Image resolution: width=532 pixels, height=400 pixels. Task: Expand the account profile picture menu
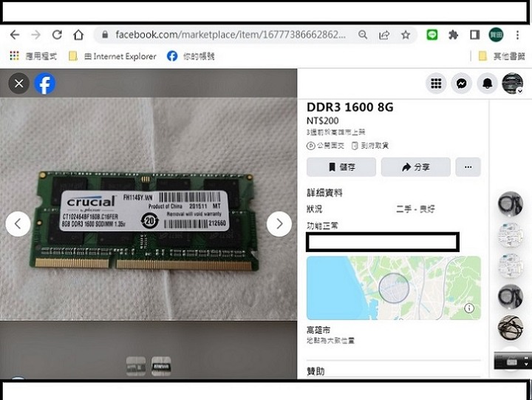[x=512, y=84]
